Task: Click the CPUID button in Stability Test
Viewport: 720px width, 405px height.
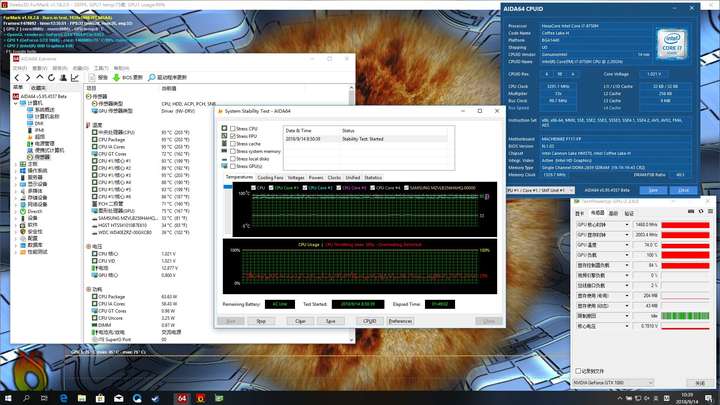Action: click(370, 321)
